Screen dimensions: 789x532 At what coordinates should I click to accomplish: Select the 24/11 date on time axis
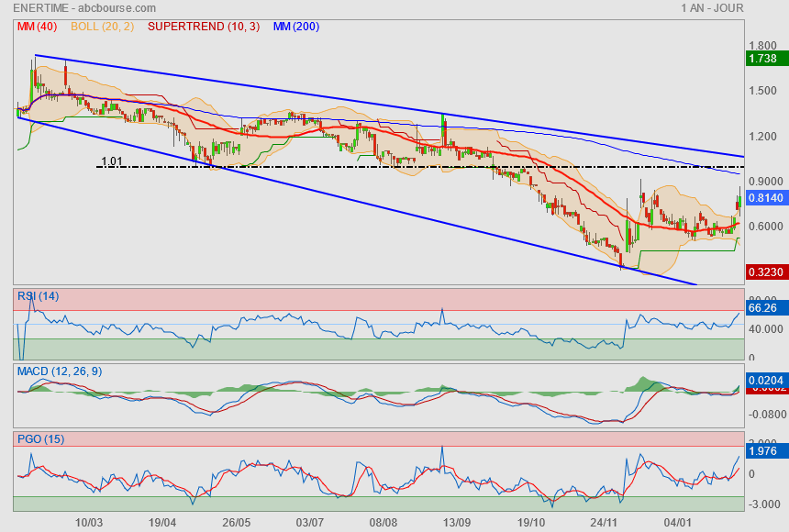click(x=605, y=522)
